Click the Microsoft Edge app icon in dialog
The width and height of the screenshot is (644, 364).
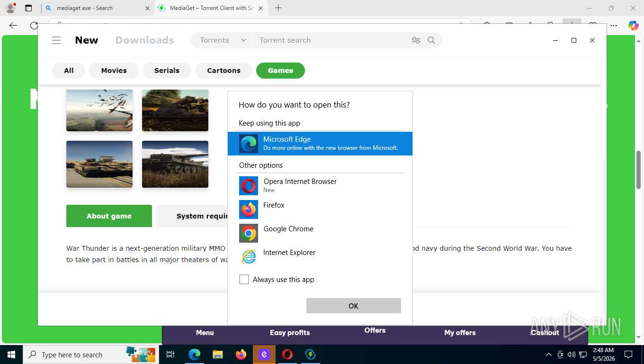pos(249,144)
